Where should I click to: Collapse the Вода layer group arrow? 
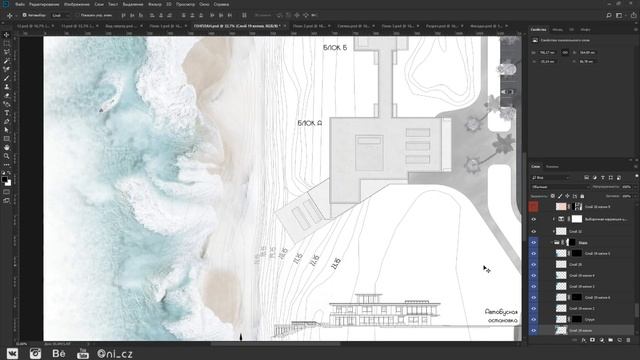click(552, 242)
